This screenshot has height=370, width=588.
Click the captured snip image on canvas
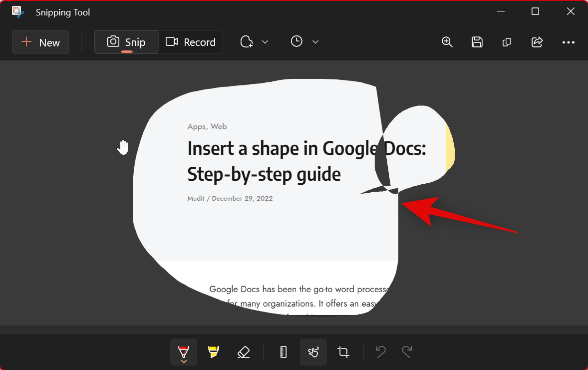265,225
